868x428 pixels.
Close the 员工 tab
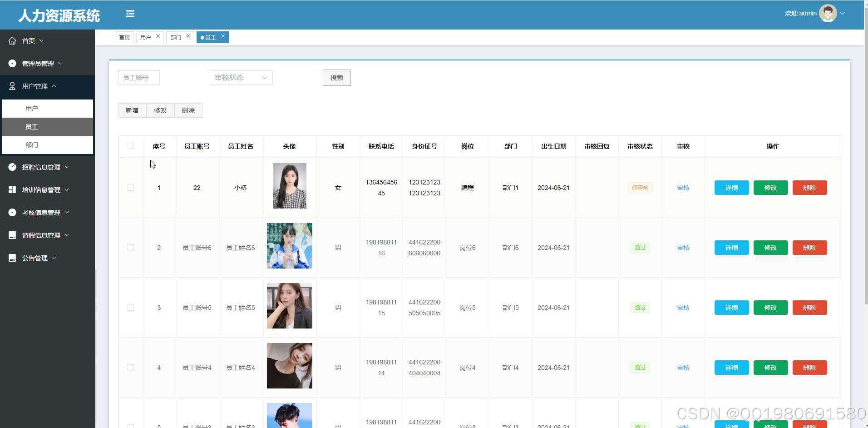pyautogui.click(x=223, y=36)
